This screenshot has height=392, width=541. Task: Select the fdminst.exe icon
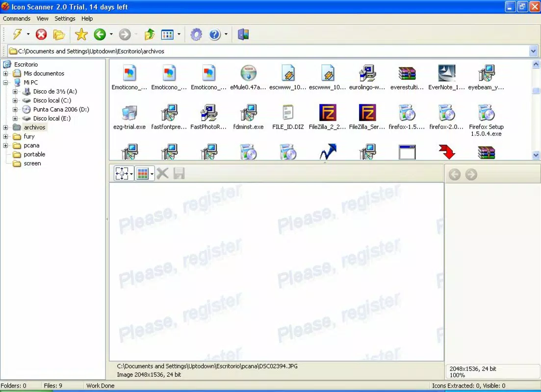click(248, 113)
